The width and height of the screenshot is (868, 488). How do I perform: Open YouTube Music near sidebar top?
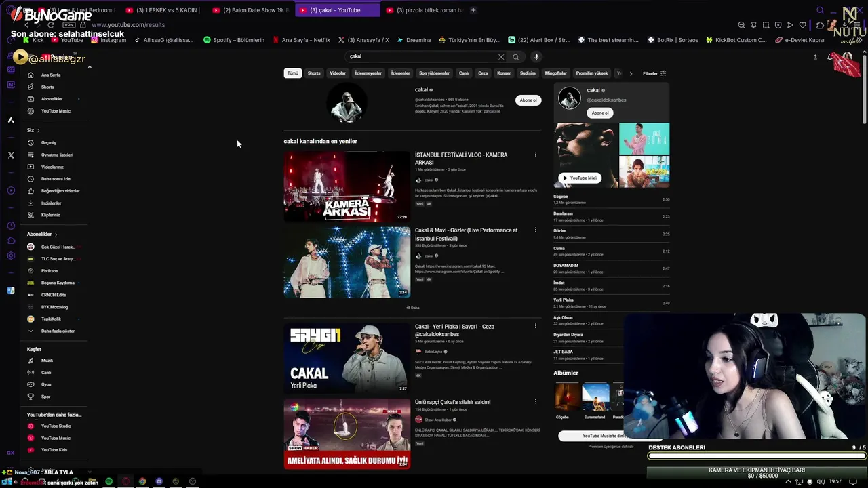pyautogui.click(x=56, y=111)
